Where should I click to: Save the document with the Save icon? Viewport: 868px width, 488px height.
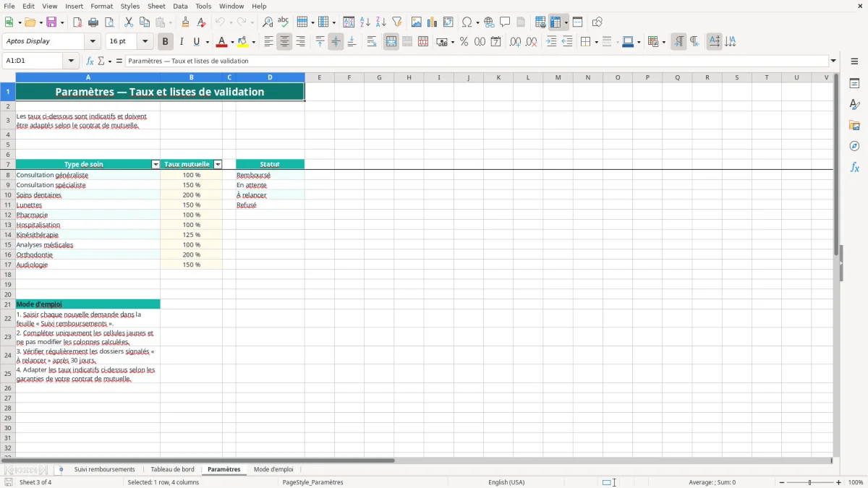pyautogui.click(x=51, y=22)
